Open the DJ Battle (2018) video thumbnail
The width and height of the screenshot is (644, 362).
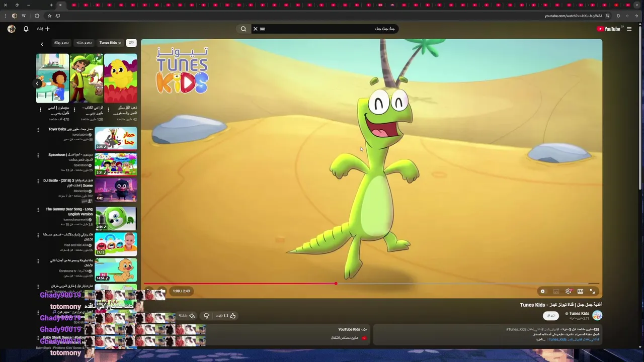click(116, 190)
